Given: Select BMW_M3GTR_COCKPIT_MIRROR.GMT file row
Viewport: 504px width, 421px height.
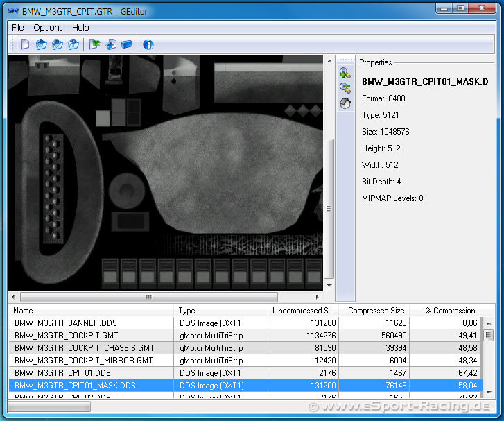Looking at the screenshot, I should [83, 361].
